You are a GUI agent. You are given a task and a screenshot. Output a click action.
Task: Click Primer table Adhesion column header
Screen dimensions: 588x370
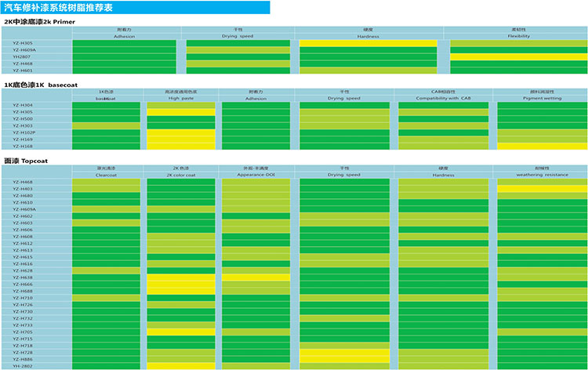coord(125,36)
